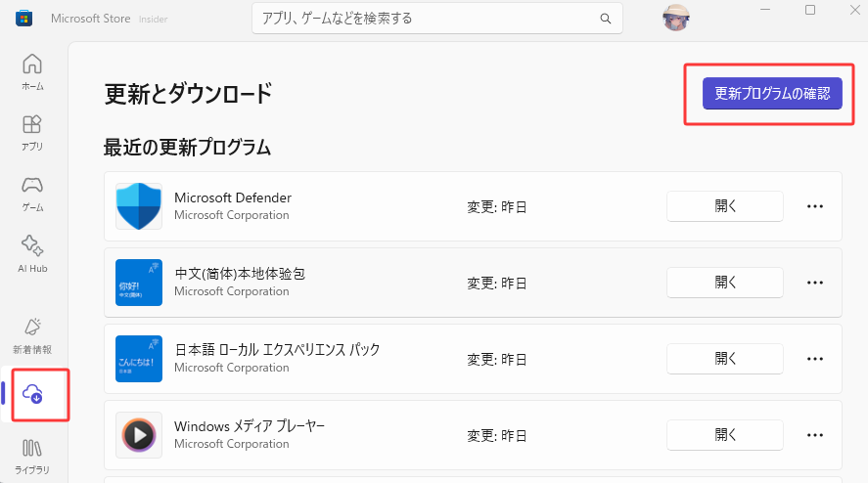Screen dimensions: 868x483
Task: Open the user profile avatar
Action: point(676,19)
